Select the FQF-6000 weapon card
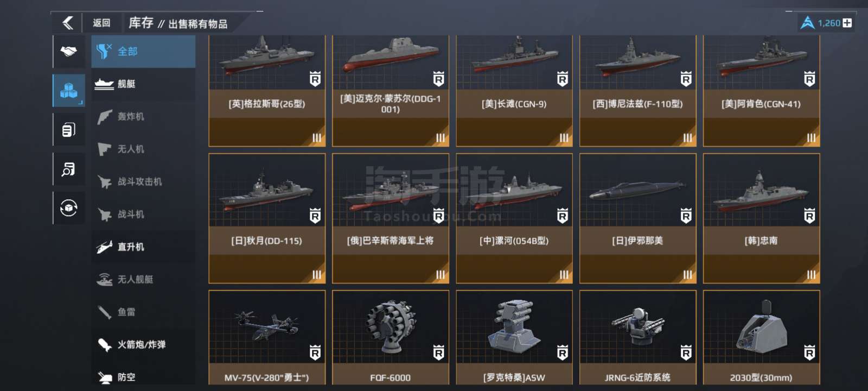Viewport: 868px width, 391px height. pos(391,338)
